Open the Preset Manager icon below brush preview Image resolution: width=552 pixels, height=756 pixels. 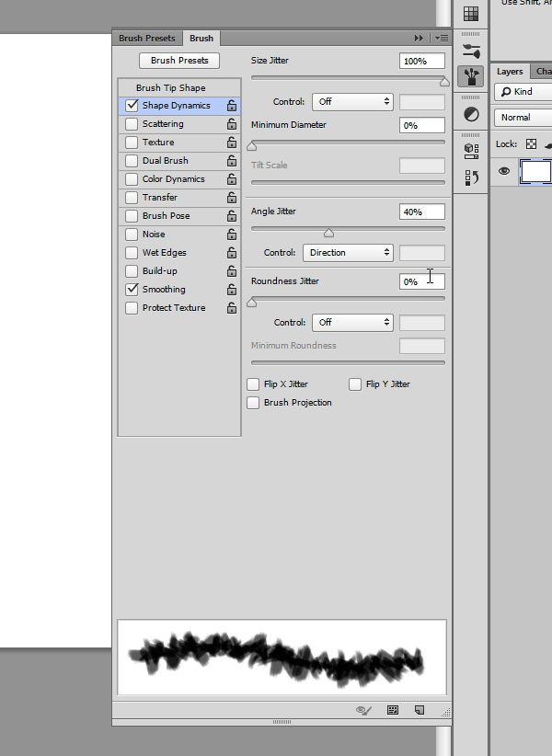(x=393, y=710)
